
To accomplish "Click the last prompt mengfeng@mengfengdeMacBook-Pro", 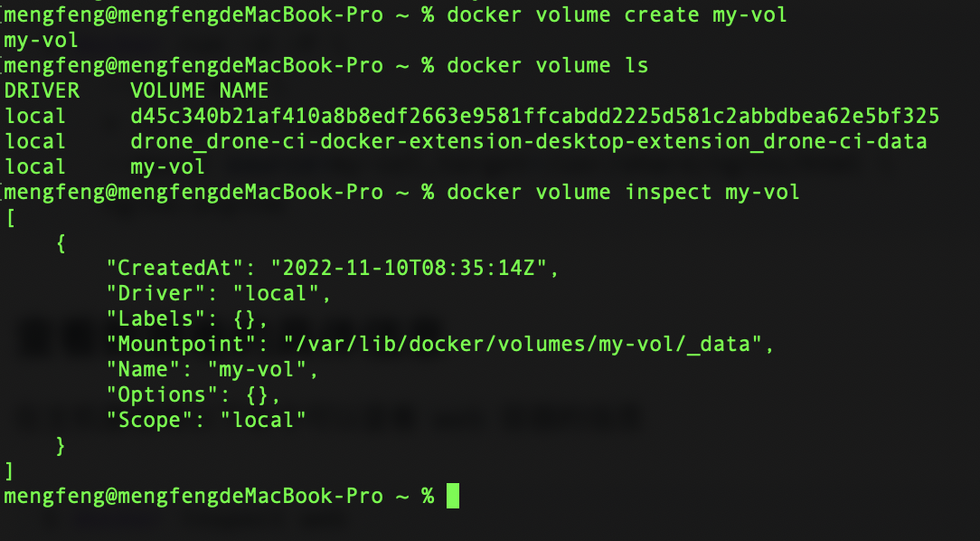I will click(193, 496).
